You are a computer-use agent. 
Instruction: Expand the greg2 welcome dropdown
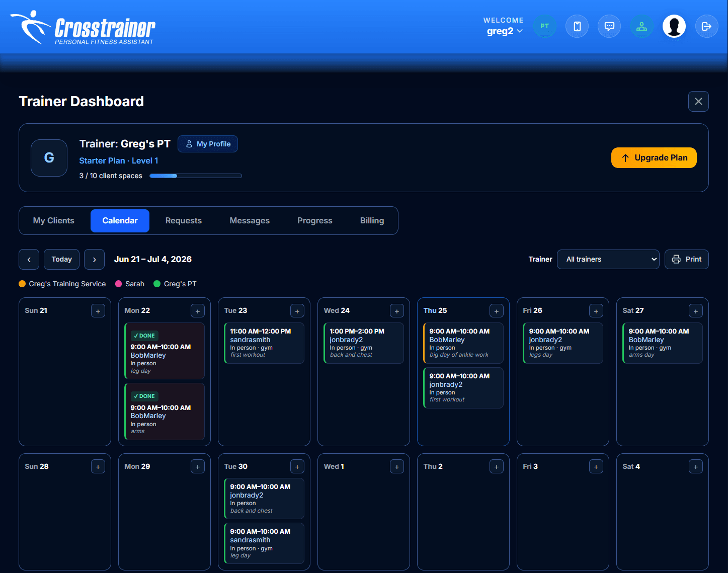(x=505, y=31)
